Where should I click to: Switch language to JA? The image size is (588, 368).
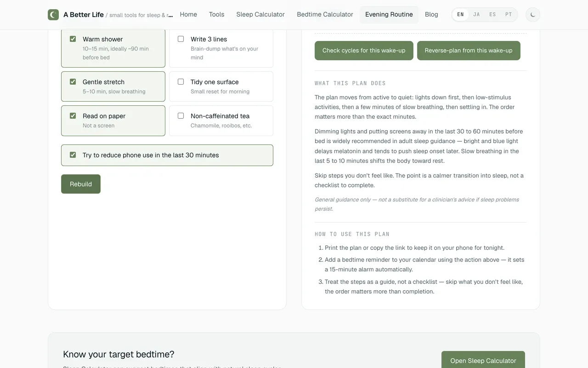(x=476, y=15)
